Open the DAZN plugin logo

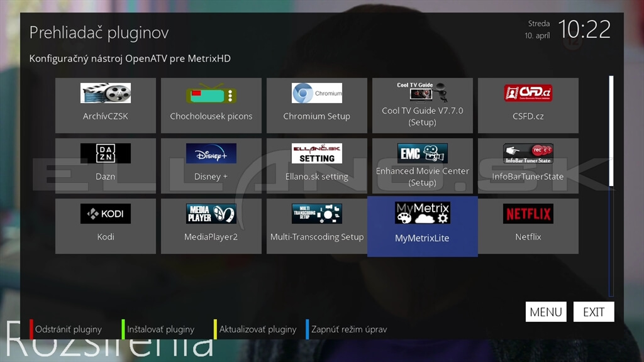click(106, 153)
